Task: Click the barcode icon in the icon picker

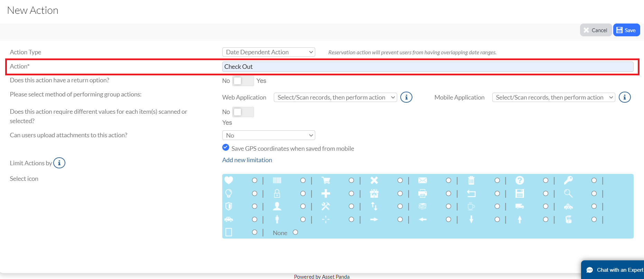Action: [277, 180]
